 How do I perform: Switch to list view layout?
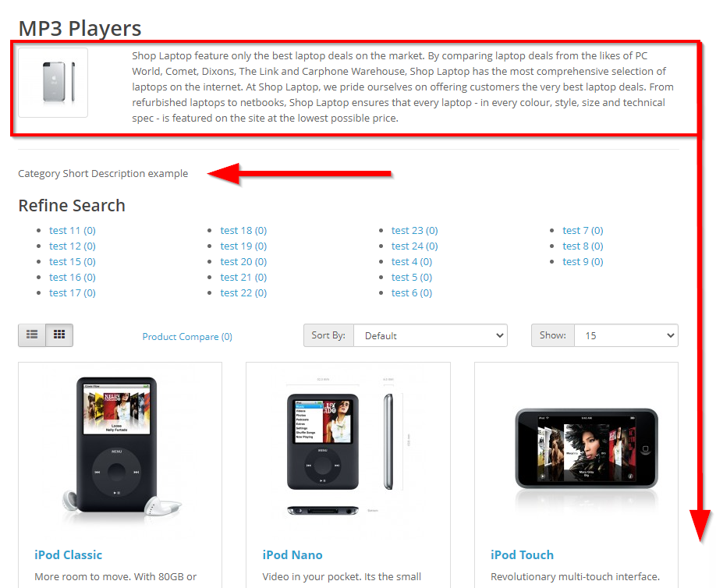(x=32, y=335)
